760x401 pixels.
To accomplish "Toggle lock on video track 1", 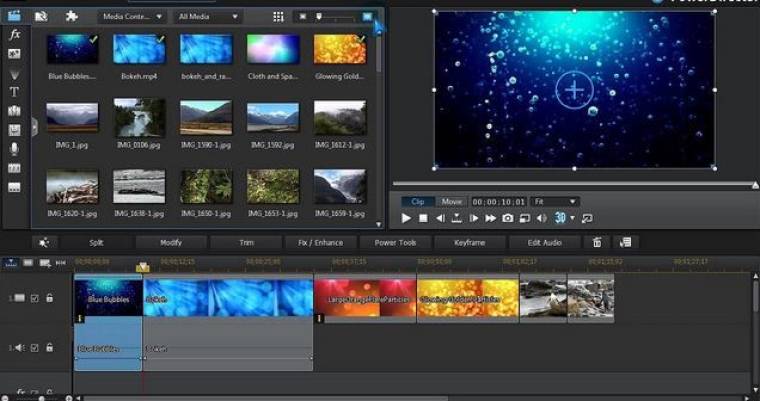I will tap(49, 298).
